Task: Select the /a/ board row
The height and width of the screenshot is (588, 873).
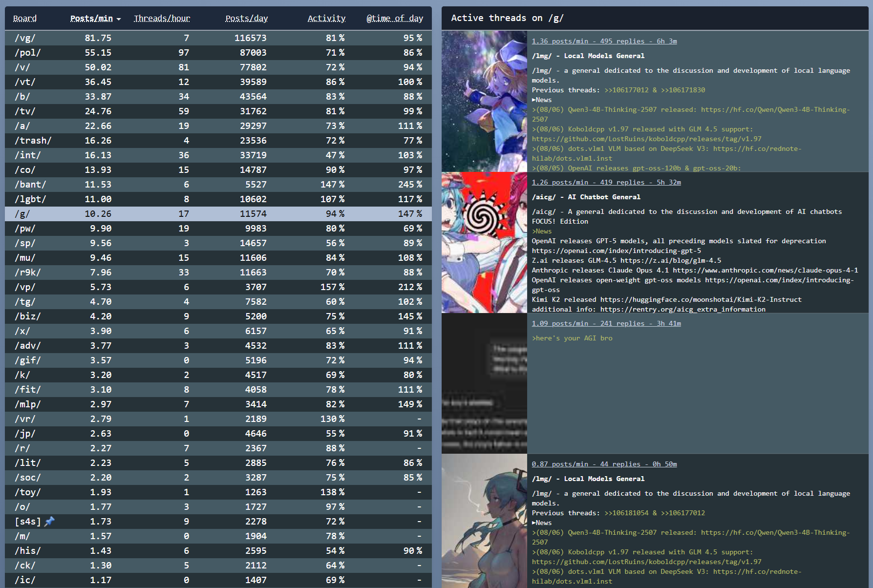Action: pyautogui.click(x=218, y=126)
